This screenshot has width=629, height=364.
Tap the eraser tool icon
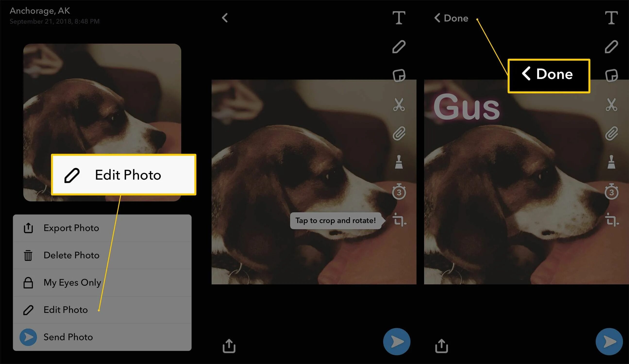[x=399, y=162]
